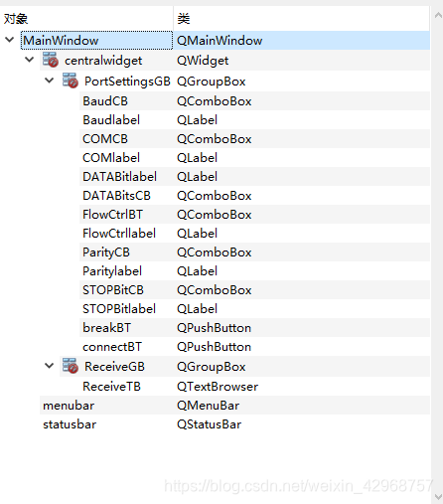Click QLabel class next to Baudlabel
Image resolution: width=443 pixels, height=504 pixels.
tap(197, 120)
